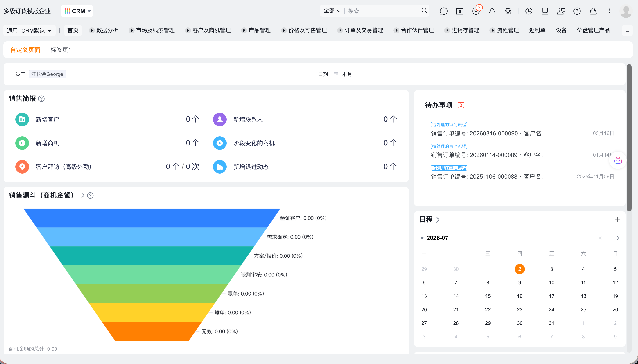Click the blue 验证客户 funnel segment
The image size is (638, 364).
[152, 218]
